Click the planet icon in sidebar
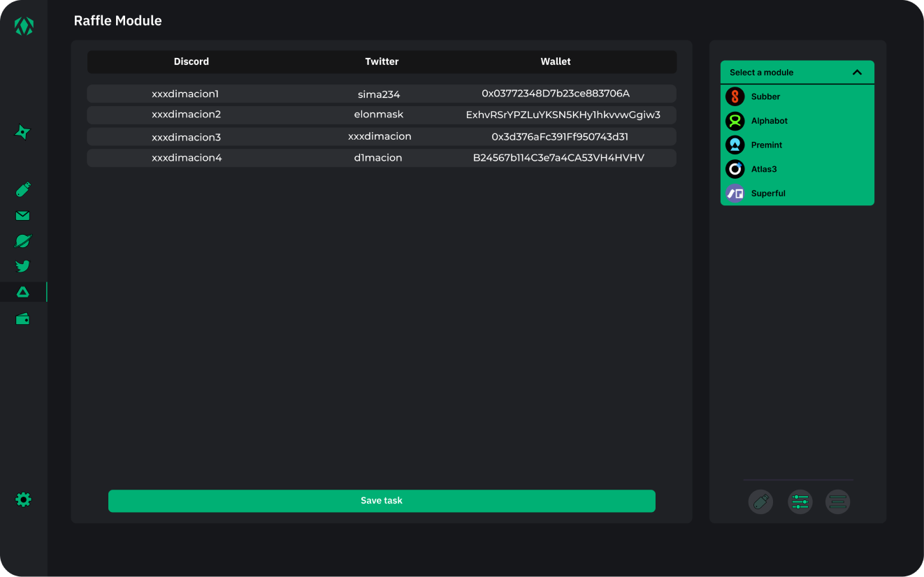Viewport: 924px width, 577px height. click(x=22, y=241)
